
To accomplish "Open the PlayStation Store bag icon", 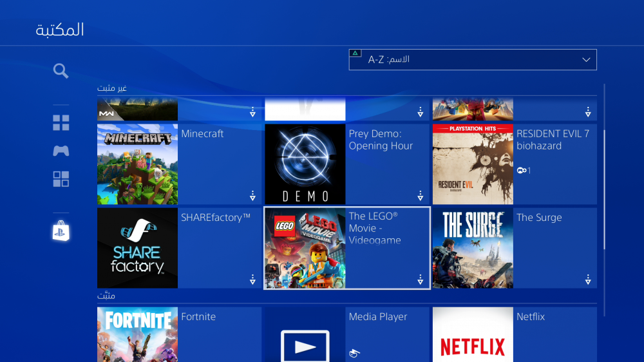I will point(61,231).
